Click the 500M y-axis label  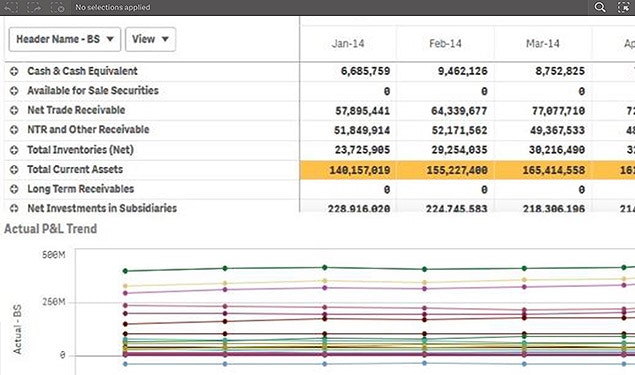coord(53,255)
